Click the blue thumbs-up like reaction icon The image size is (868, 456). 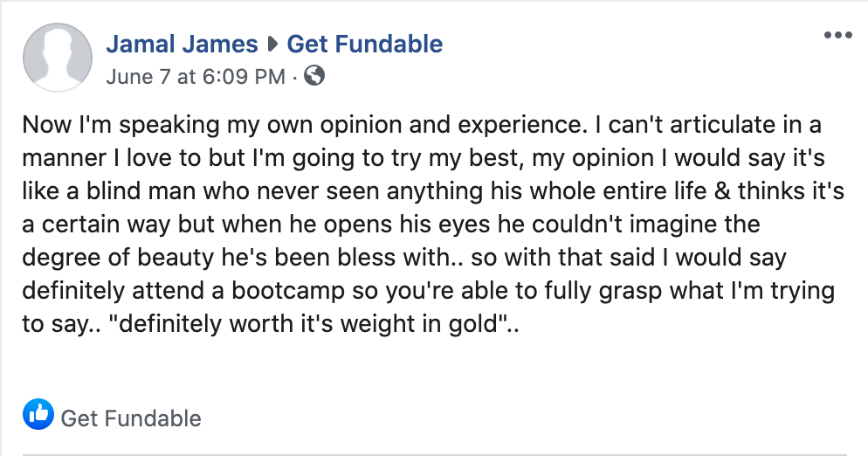coord(38,414)
